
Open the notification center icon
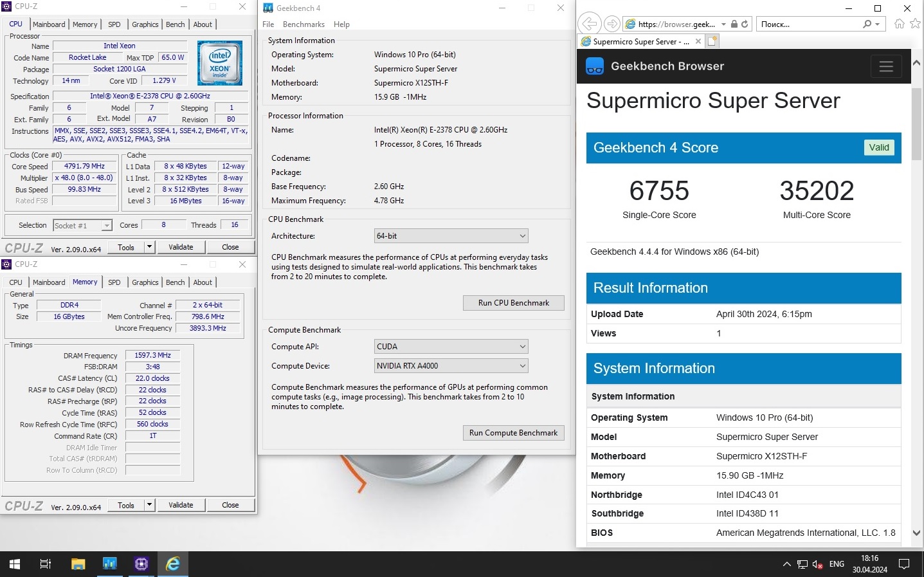click(x=904, y=564)
